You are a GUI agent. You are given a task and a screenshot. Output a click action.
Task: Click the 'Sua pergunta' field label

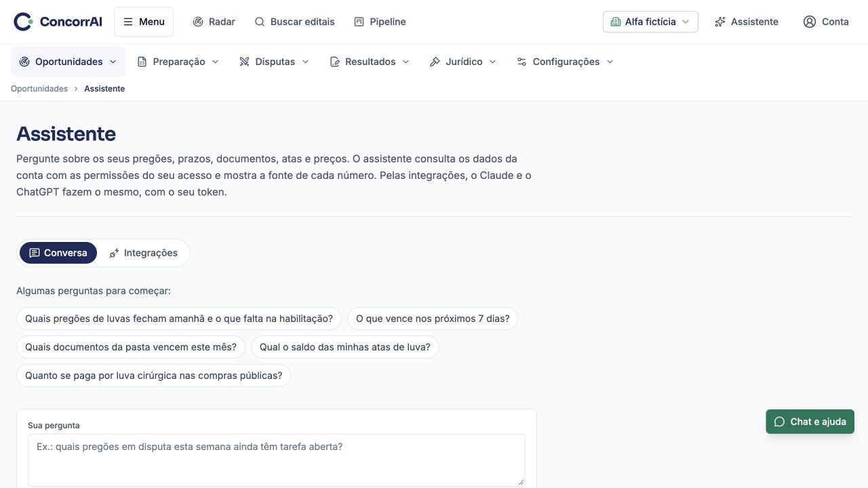click(54, 426)
